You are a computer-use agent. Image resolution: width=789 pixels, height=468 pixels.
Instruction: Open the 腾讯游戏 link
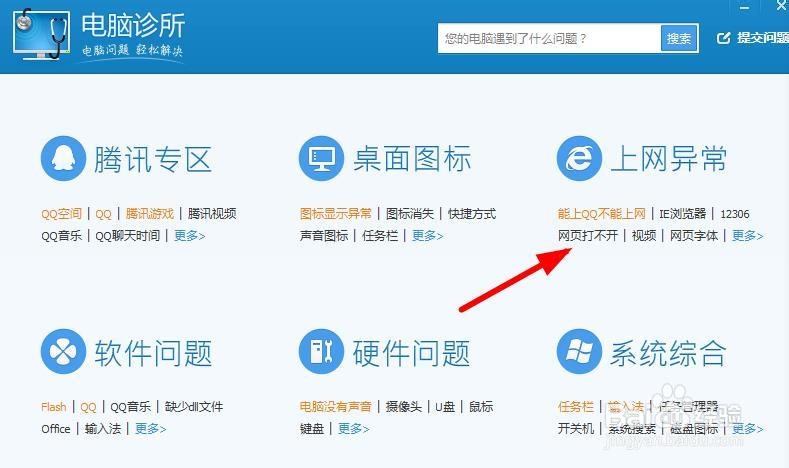pos(149,214)
